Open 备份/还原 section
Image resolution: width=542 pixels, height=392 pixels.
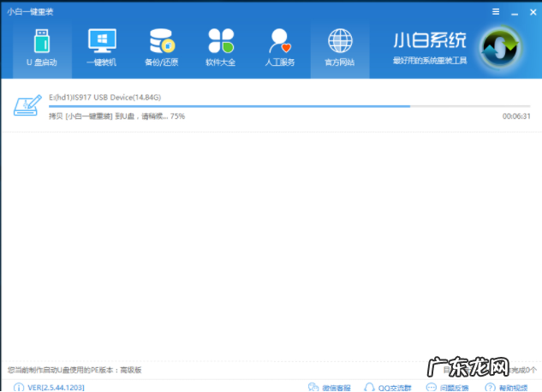click(x=161, y=49)
